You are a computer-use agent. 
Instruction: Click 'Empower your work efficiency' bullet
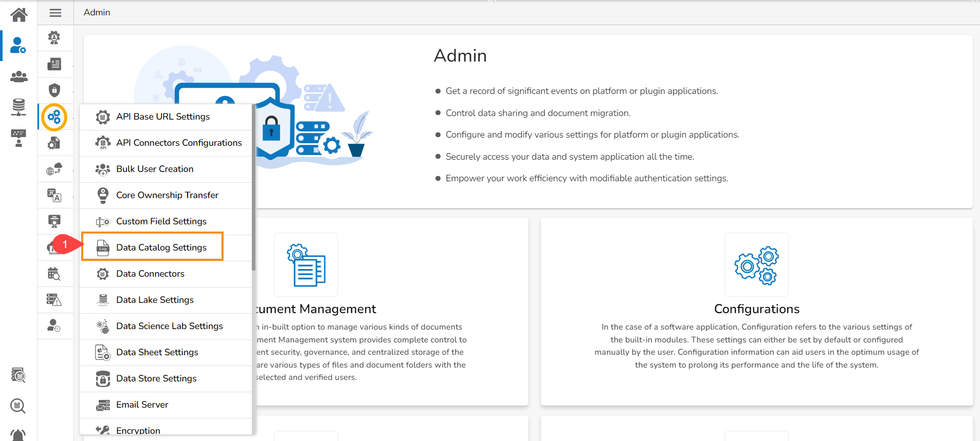click(x=587, y=178)
